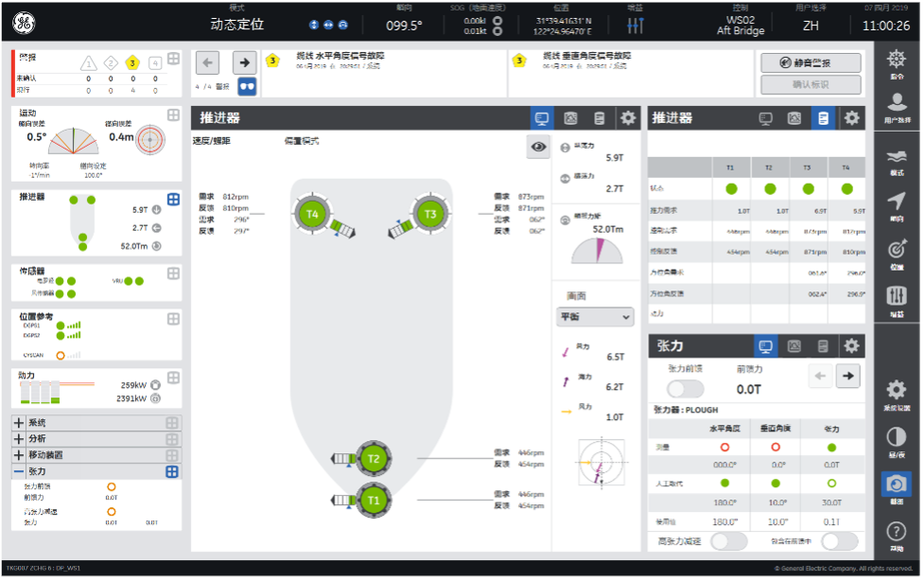Select the T4 thruster on vessel diagram
This screenshot has height=581, width=924.
[312, 214]
